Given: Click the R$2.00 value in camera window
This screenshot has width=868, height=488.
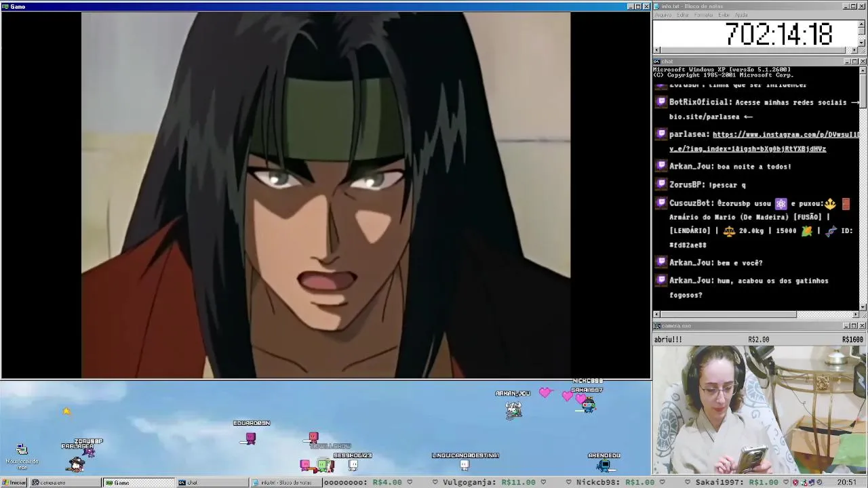Looking at the screenshot, I should point(759,340).
